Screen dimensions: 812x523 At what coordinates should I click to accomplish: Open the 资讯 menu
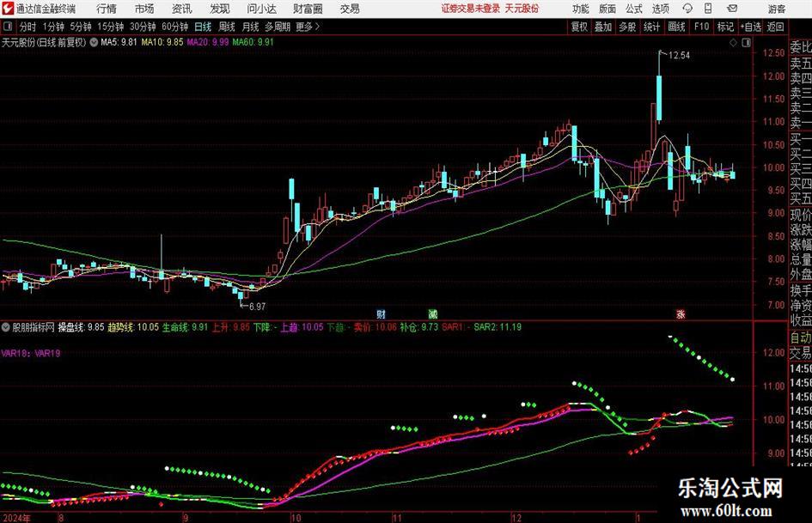[x=182, y=9]
